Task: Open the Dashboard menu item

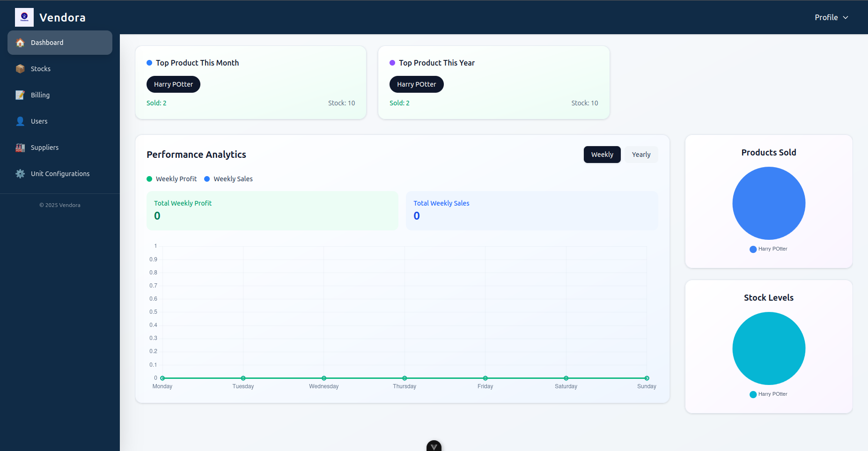Action: click(60, 43)
